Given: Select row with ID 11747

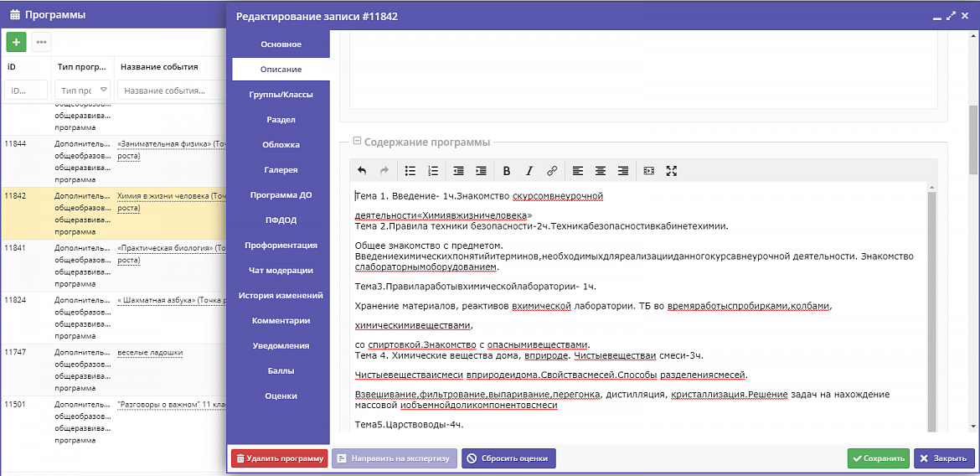Looking at the screenshot, I should [113, 370].
